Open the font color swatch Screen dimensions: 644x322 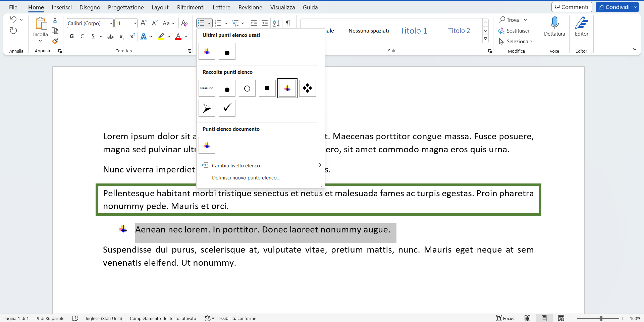[178, 37]
